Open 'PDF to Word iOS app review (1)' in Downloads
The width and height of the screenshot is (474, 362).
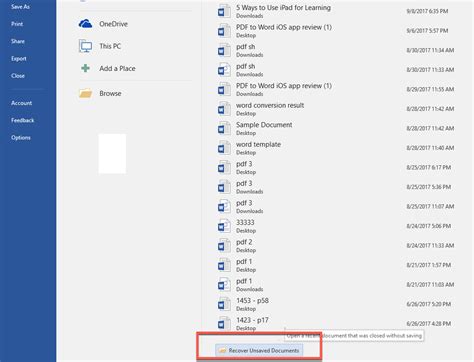pos(337,89)
